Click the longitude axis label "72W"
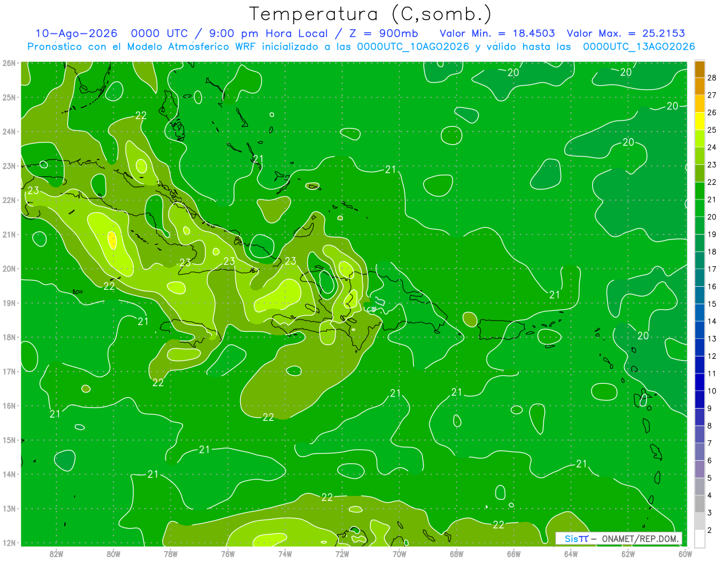Viewport: 728px width, 562px height. point(342,554)
